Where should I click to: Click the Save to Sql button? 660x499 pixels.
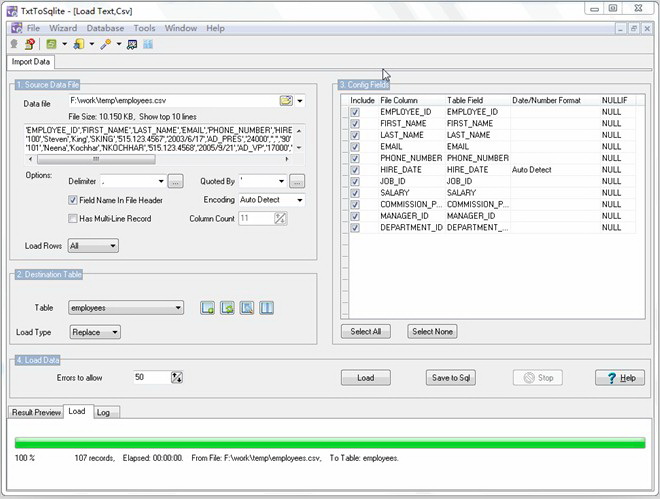[451, 378]
